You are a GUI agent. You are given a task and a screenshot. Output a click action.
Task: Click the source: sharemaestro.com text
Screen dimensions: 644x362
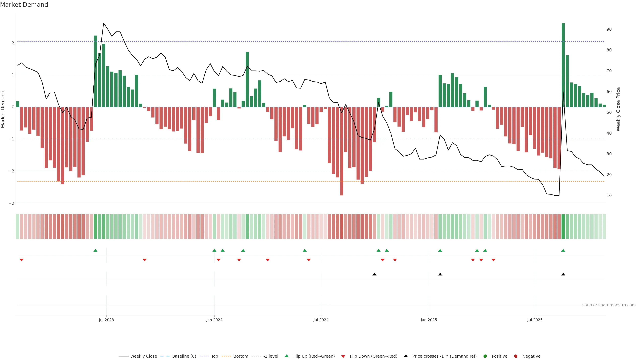[609, 305]
